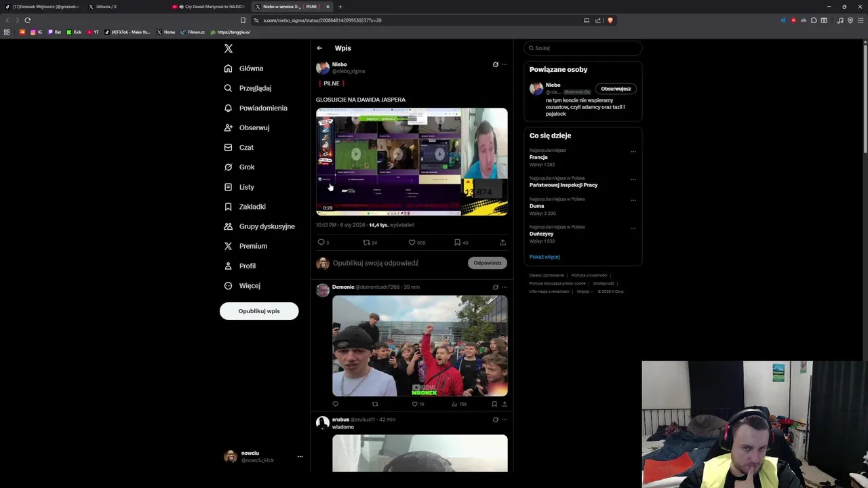
Task: Repost Demonic's reply
Action: pyautogui.click(x=375, y=404)
